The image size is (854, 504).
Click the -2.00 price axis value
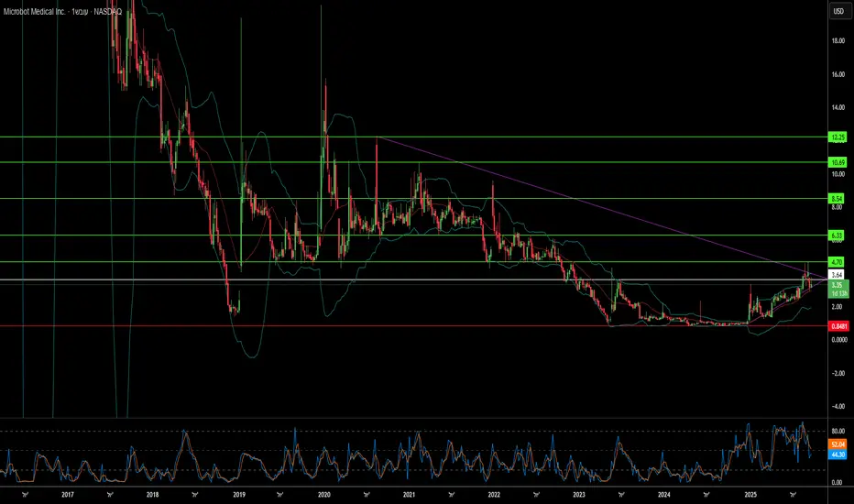(x=838, y=373)
